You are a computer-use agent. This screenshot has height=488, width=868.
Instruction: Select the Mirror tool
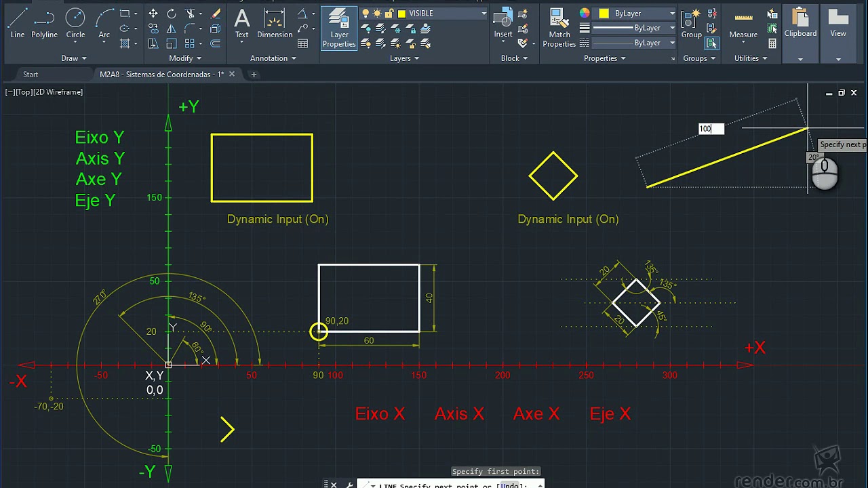coord(172,28)
